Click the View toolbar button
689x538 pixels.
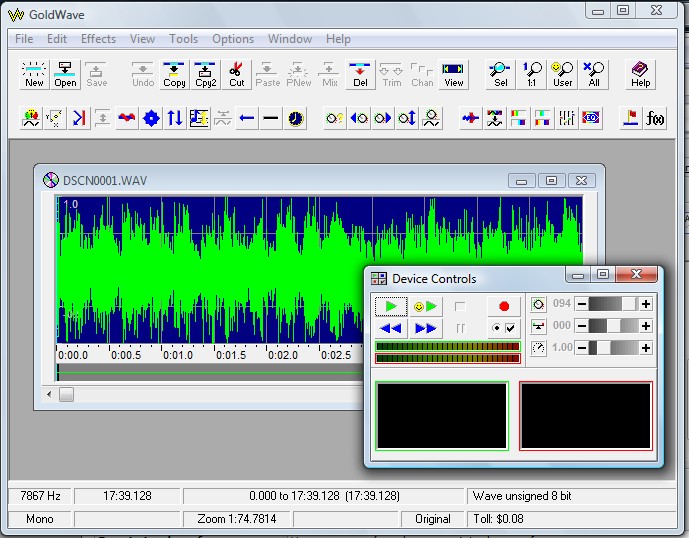[x=453, y=74]
